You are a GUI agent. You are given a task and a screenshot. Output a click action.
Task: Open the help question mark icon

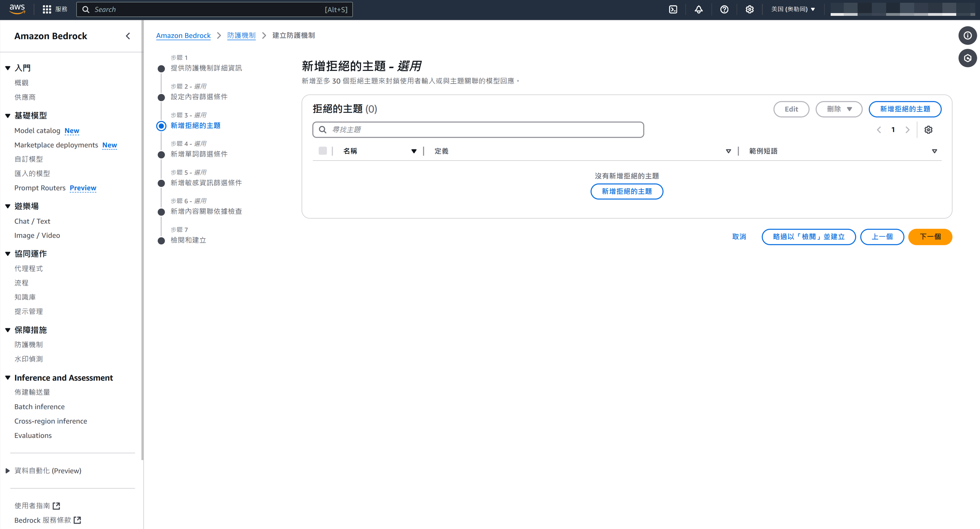point(724,9)
